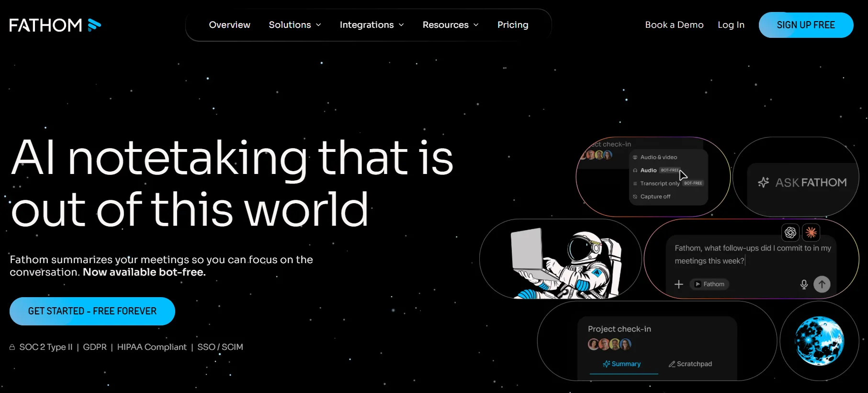
Task: Click the Fathom chip in the prompt box
Action: point(710,284)
